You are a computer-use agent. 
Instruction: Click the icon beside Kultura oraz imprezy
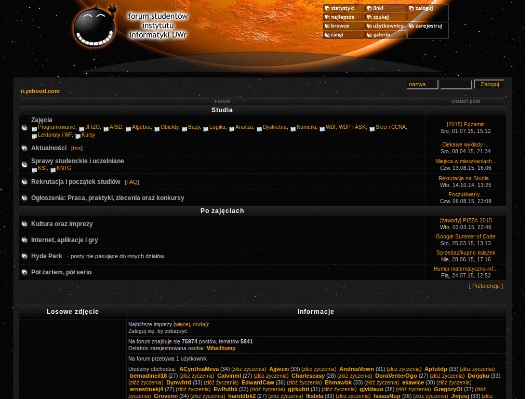[24, 224]
